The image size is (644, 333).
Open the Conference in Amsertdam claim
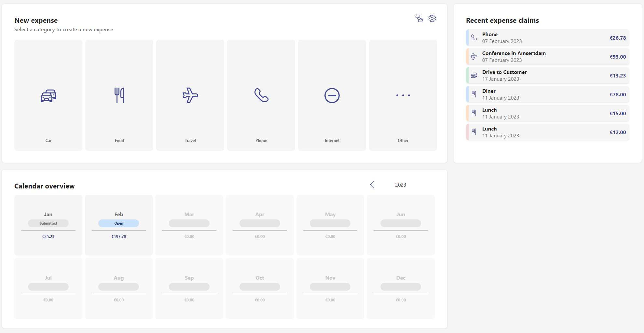(547, 57)
